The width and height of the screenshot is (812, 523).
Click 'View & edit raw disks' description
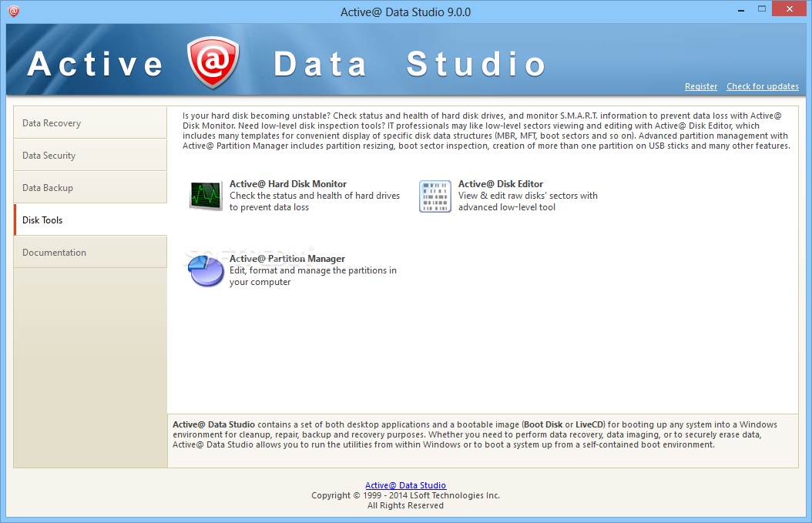pos(528,202)
